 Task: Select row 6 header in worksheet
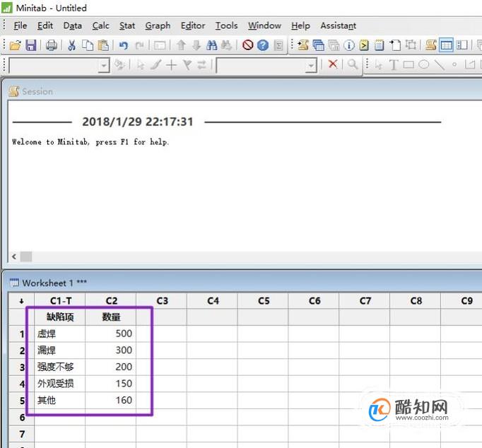(x=21, y=418)
